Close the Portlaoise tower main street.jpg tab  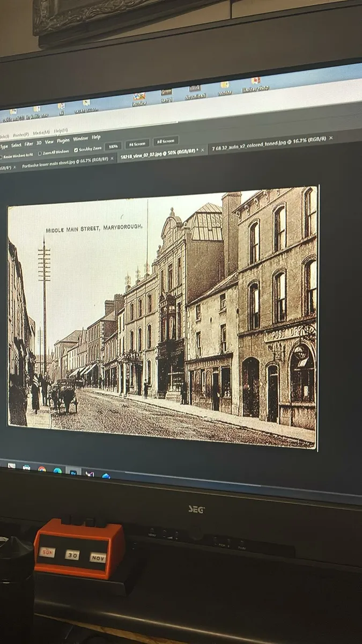pos(112,159)
